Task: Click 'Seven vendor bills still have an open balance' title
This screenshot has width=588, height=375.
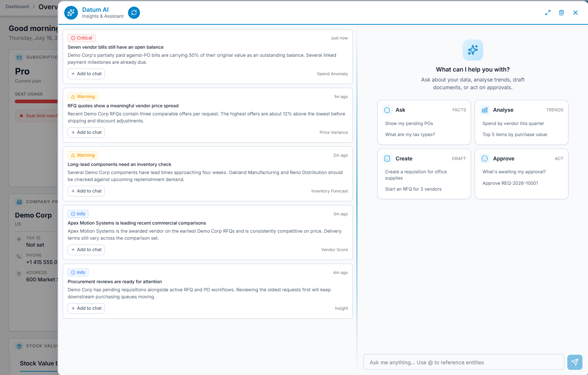Action: (x=116, y=47)
